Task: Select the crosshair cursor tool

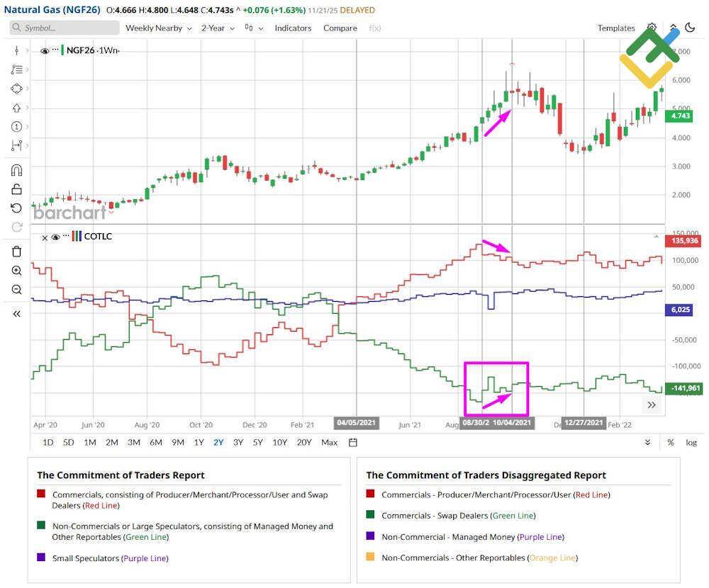Action: point(16,50)
